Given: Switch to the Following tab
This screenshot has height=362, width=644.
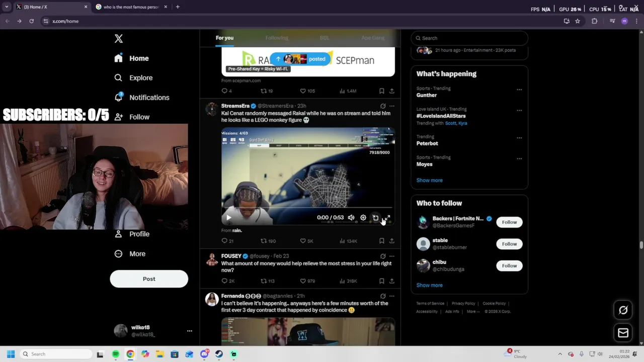Looking at the screenshot, I should (x=277, y=38).
